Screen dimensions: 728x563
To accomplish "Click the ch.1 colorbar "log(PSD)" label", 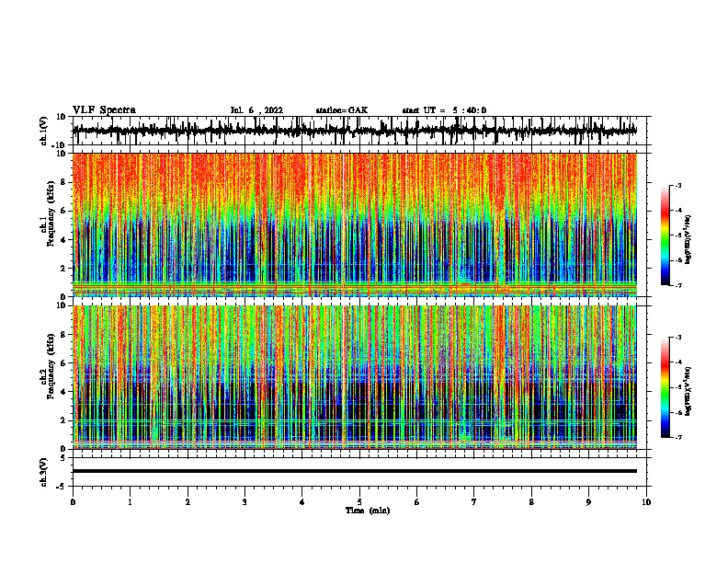I will [x=688, y=239].
